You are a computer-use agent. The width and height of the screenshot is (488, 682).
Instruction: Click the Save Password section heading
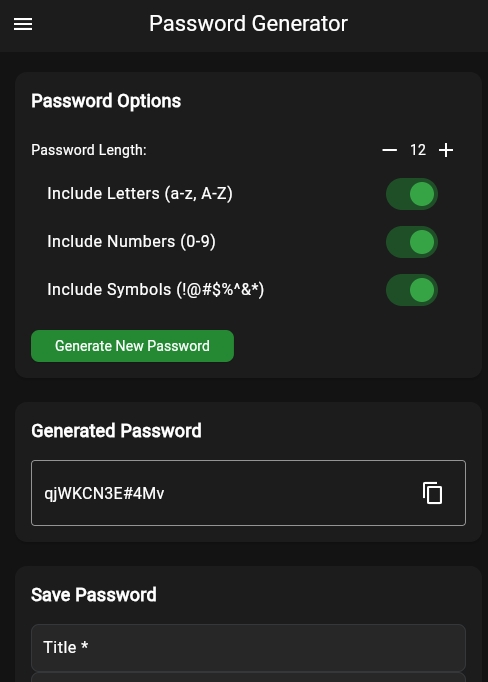coord(94,595)
